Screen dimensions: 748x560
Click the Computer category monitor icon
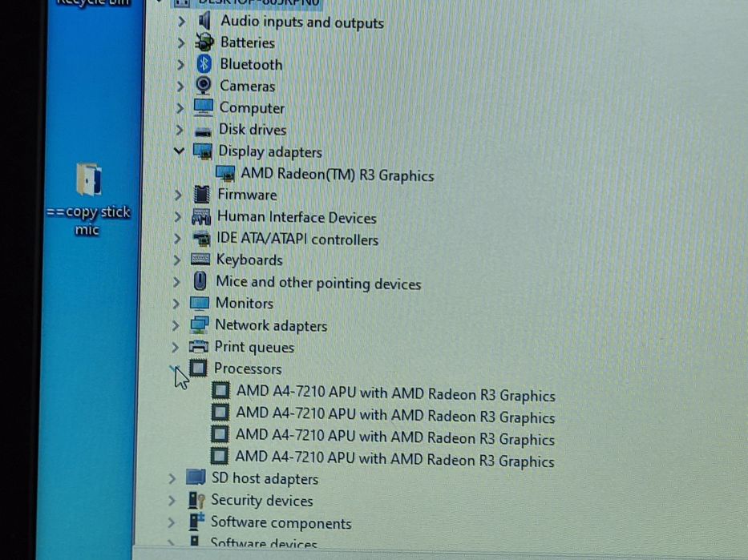(203, 107)
